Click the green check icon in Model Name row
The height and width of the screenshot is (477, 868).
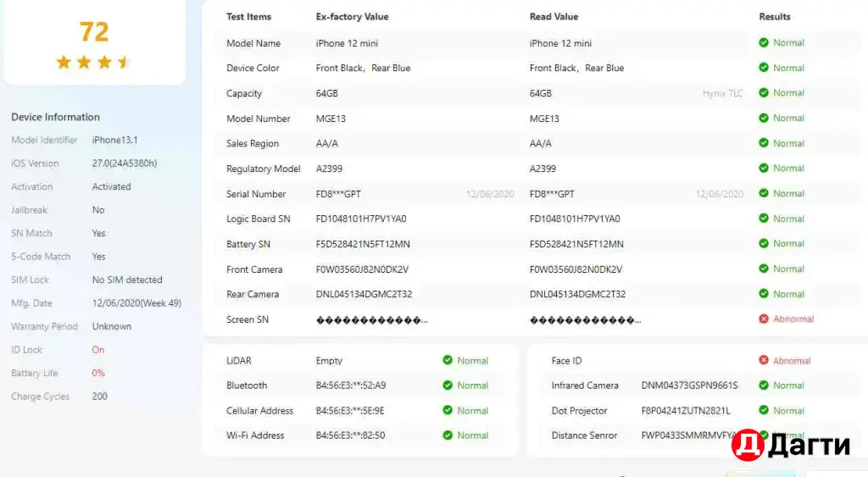[x=764, y=42]
